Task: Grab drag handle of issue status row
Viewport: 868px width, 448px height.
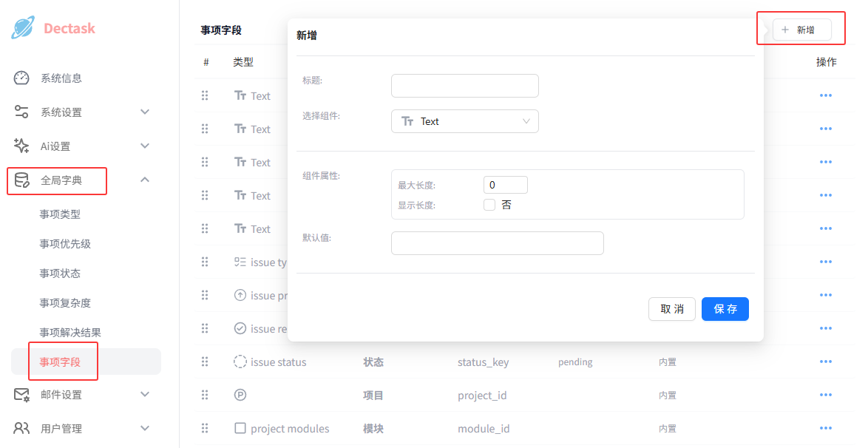Action: pyautogui.click(x=205, y=362)
